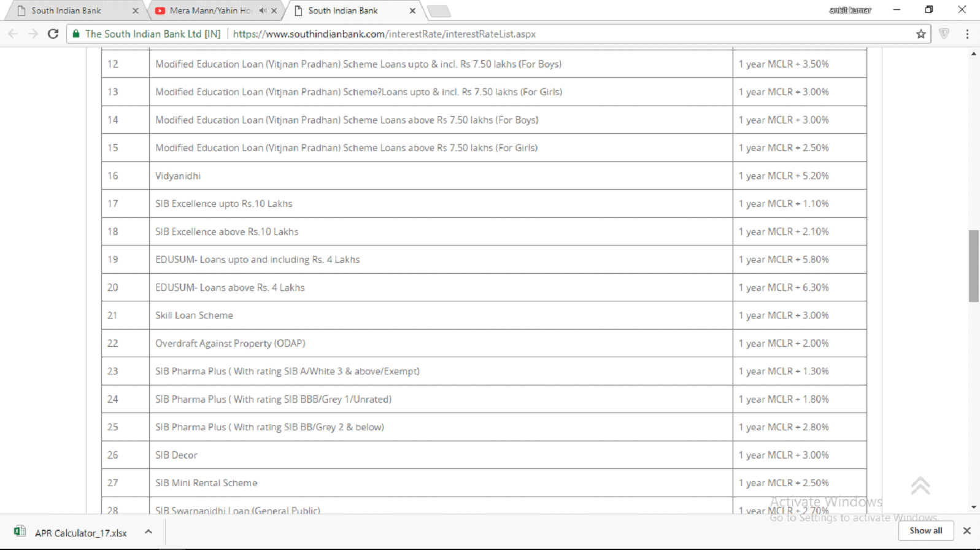Click the ankit kumar profile button
980x550 pixels.
point(850,10)
